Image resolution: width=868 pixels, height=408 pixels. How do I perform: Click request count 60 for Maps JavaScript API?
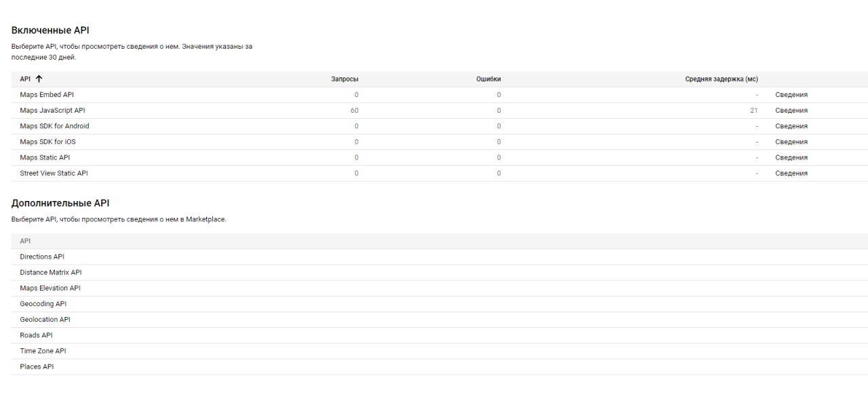pyautogui.click(x=355, y=111)
